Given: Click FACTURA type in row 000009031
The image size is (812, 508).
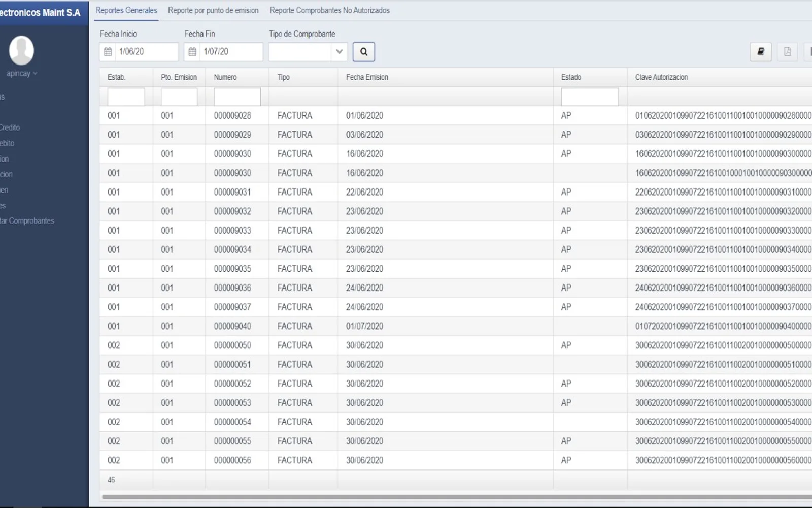Looking at the screenshot, I should 295,192.
